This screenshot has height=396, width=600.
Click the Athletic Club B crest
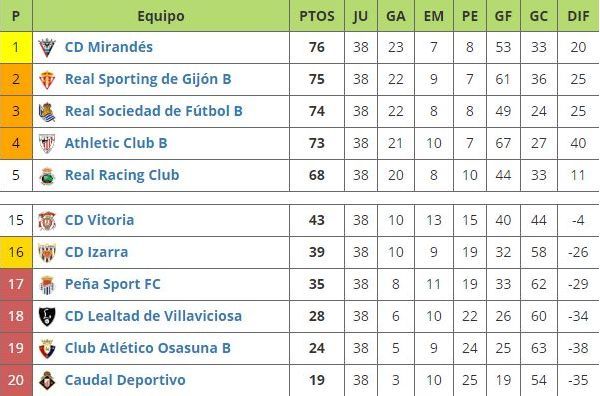[x=47, y=144]
